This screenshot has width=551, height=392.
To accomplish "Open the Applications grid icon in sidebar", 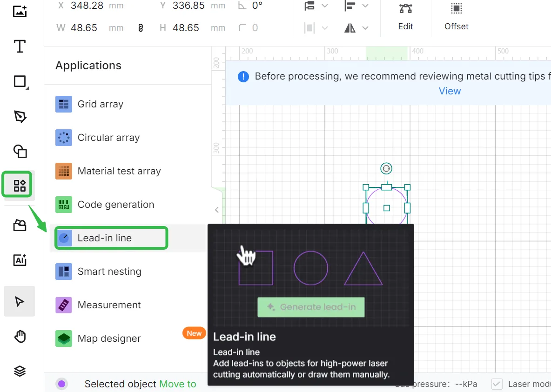I will (x=20, y=186).
